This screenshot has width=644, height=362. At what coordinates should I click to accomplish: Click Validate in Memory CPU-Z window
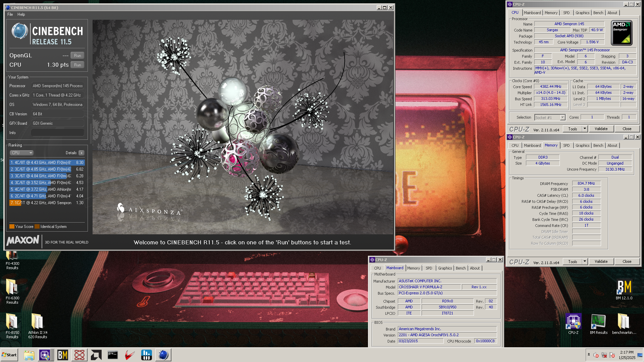point(601,261)
